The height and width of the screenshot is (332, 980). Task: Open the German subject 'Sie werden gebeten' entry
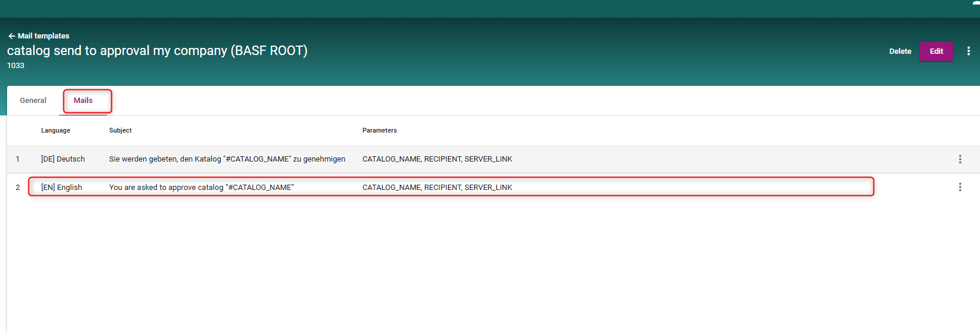[227, 159]
